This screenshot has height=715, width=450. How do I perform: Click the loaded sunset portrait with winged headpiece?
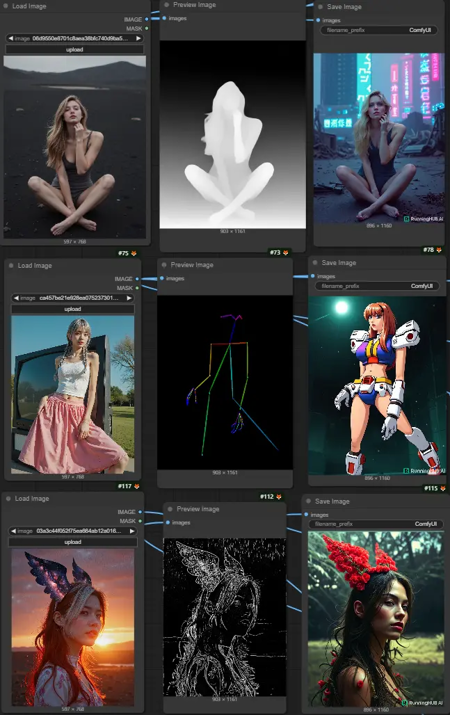(72, 627)
